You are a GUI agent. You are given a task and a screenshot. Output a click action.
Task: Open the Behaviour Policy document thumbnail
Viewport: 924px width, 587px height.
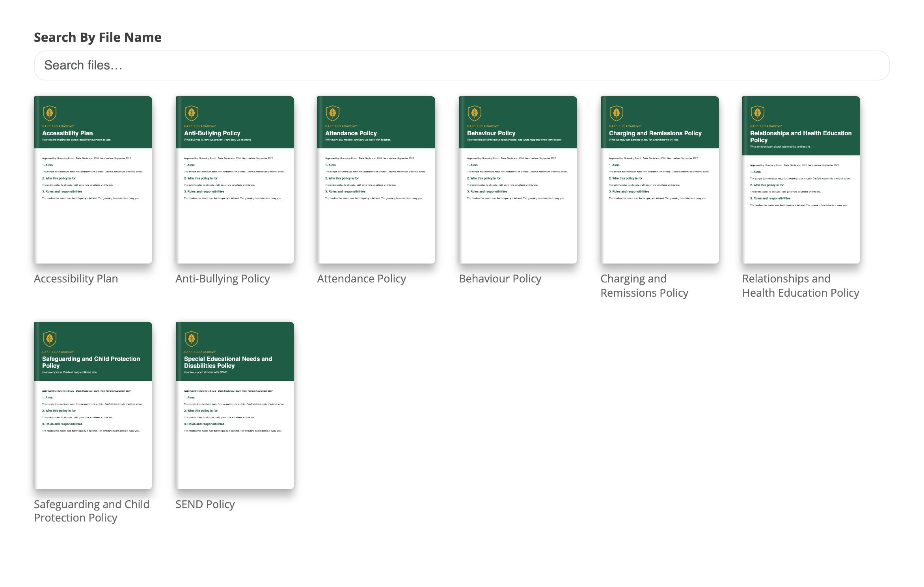[518, 180]
